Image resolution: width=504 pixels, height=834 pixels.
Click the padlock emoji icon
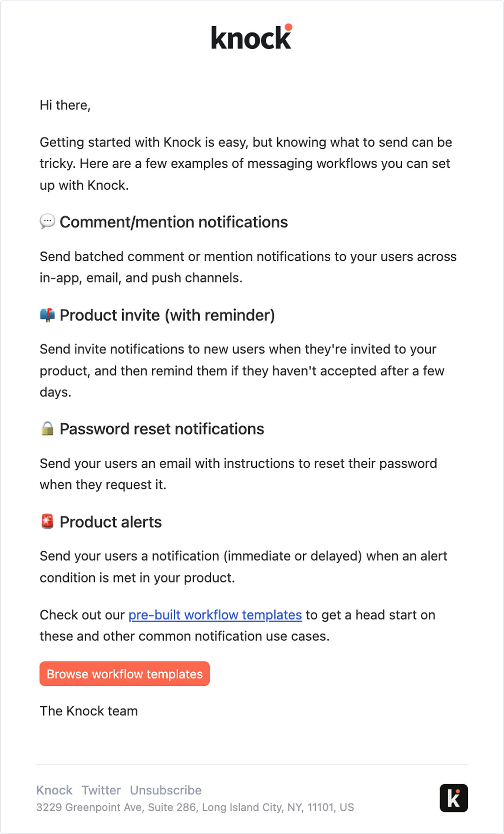pyautogui.click(x=47, y=428)
